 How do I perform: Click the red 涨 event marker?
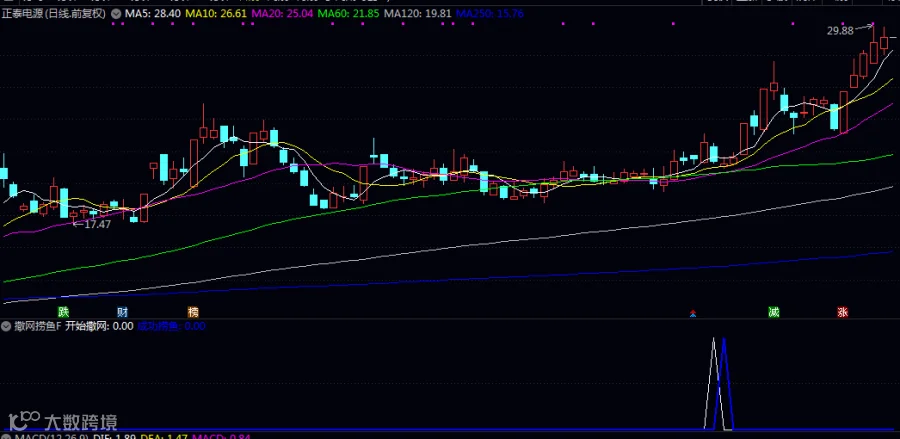click(843, 312)
